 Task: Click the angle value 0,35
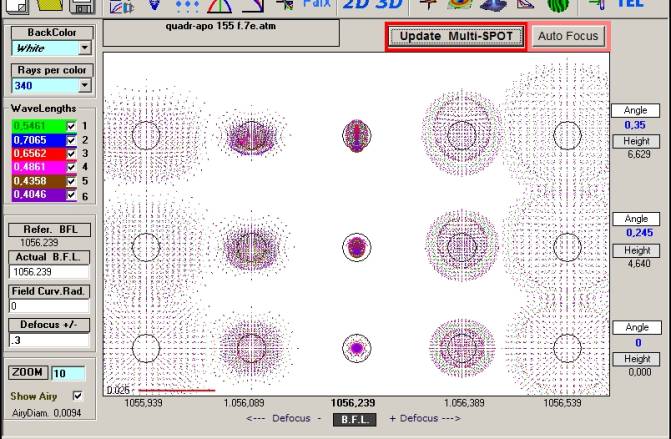[x=635, y=125]
